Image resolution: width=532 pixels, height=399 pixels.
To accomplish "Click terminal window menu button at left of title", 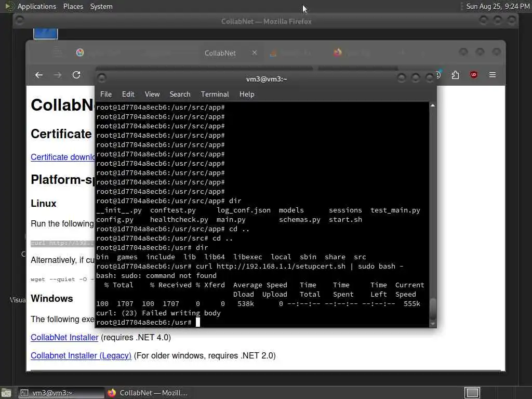I will (x=102, y=79).
